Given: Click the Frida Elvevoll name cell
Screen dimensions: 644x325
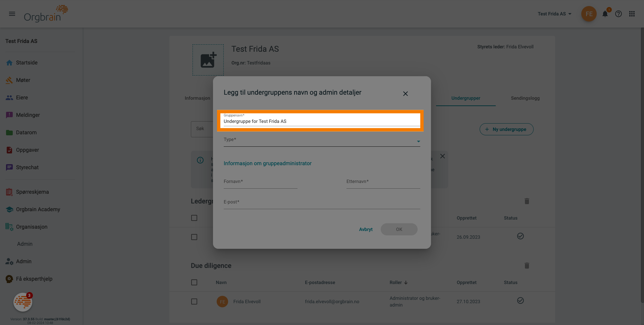Looking at the screenshot, I should (247, 302).
